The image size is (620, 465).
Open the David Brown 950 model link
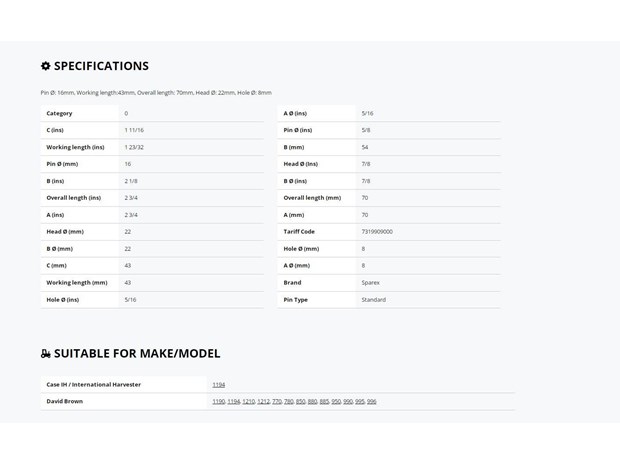tap(336, 402)
